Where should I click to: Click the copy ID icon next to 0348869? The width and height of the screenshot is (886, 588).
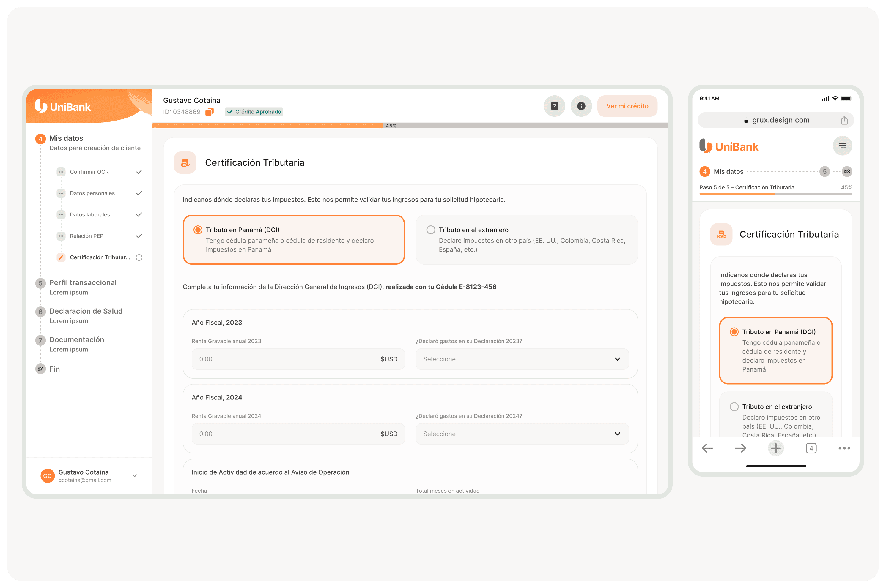tap(210, 112)
